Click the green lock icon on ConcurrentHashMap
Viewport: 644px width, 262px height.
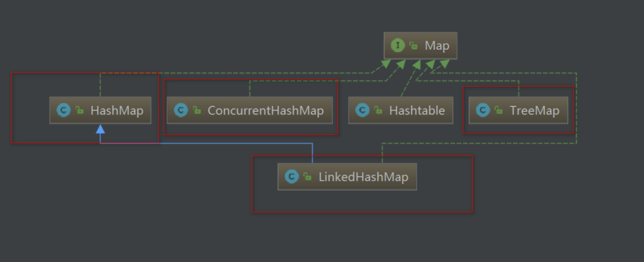[x=197, y=111]
